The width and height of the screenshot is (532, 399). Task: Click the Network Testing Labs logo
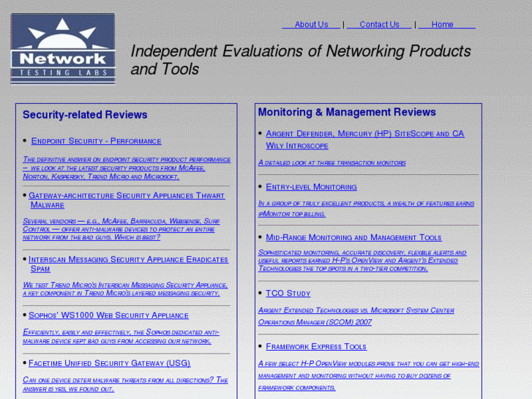click(x=63, y=49)
